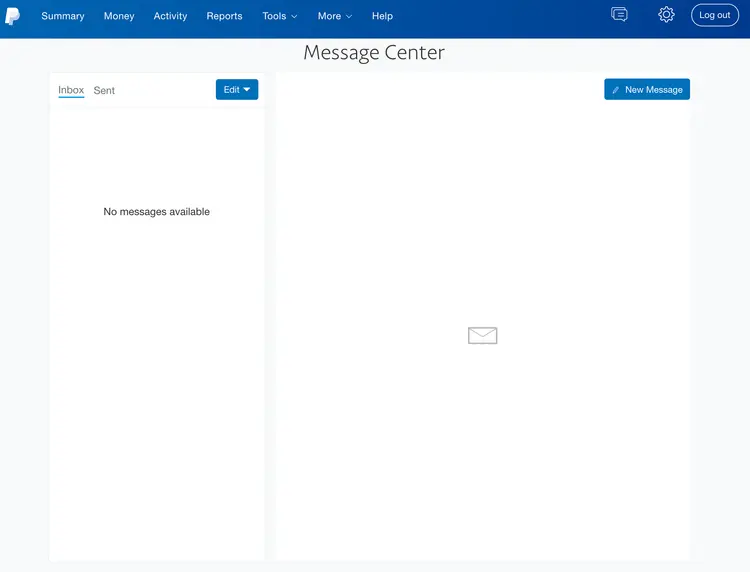Open the message center chat icon
The height and width of the screenshot is (572, 750).
coord(619,15)
